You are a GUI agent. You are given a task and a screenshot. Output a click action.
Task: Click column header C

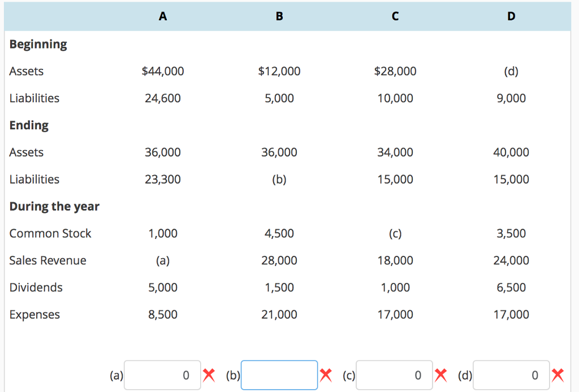click(395, 17)
